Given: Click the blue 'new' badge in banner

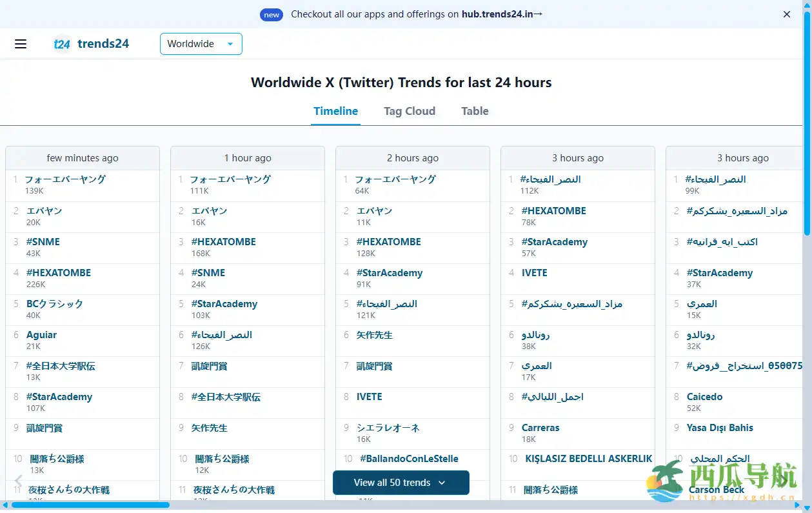Looking at the screenshot, I should 271,14.
